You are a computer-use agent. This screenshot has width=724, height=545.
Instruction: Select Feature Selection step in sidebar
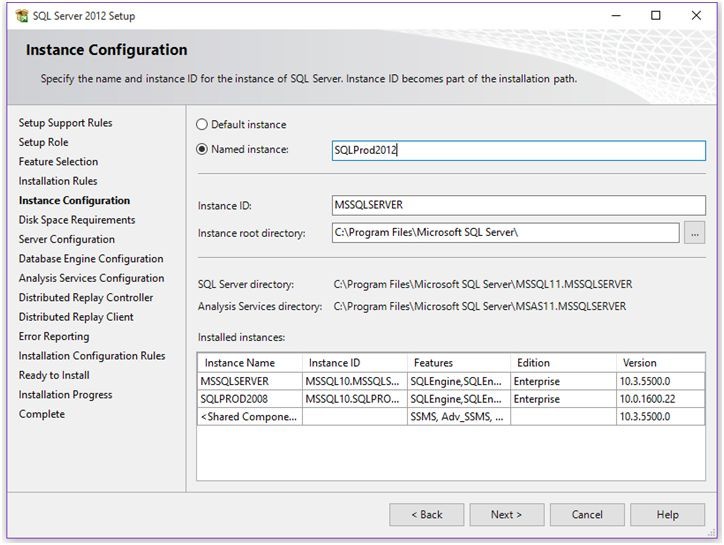click(58, 162)
